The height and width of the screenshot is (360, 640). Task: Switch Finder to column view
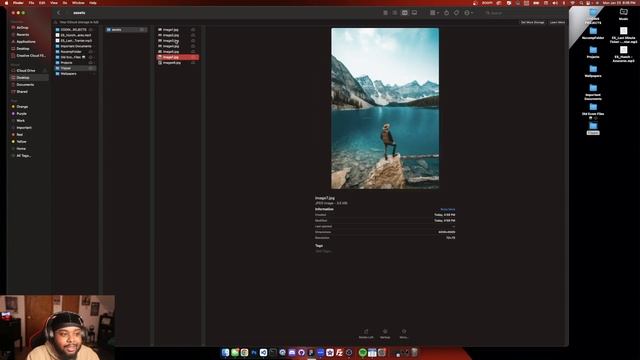click(404, 13)
